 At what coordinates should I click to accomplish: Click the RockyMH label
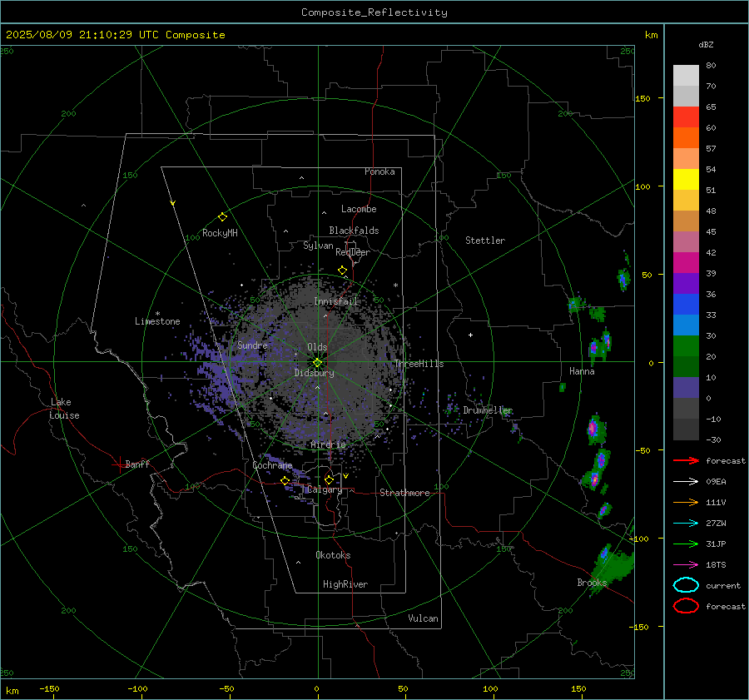coord(220,233)
